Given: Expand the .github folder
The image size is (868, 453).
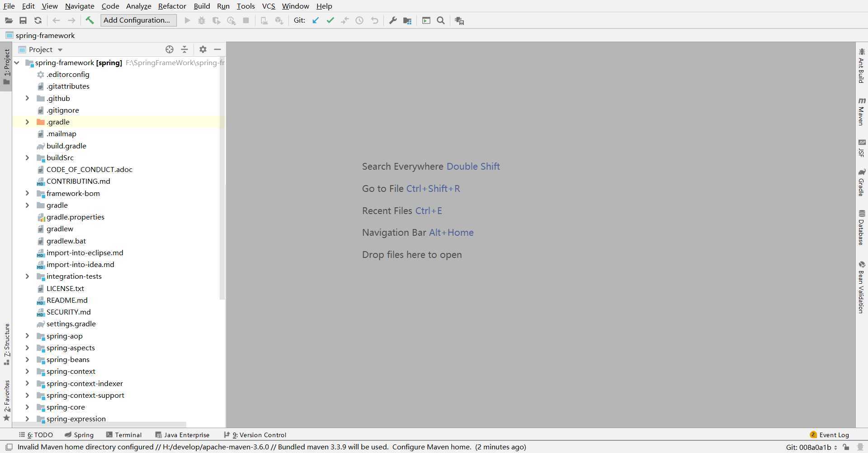Looking at the screenshot, I should coord(27,98).
